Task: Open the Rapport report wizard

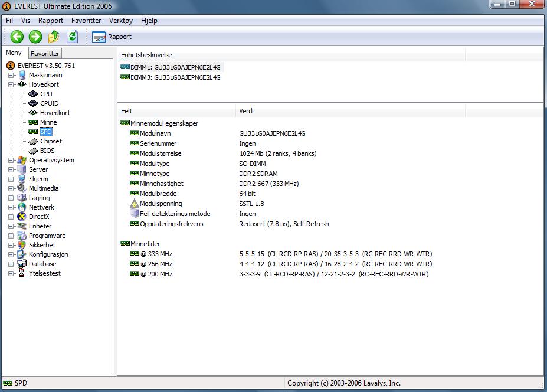Action: 112,37
